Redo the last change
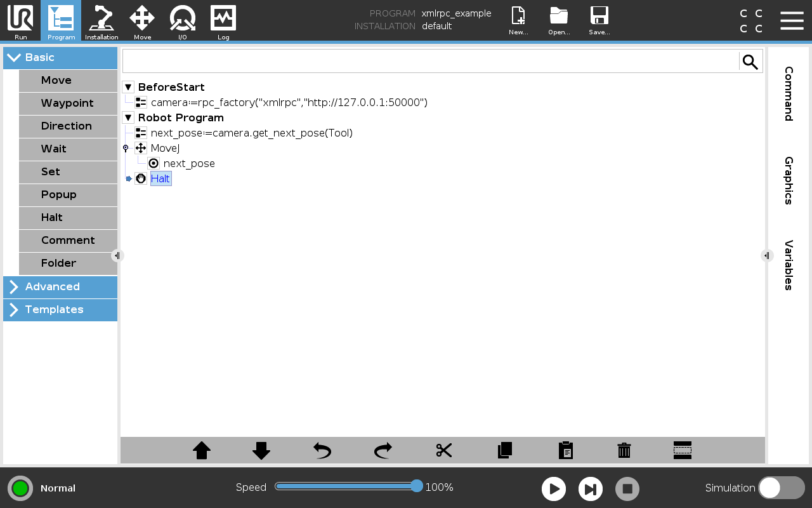 (383, 450)
